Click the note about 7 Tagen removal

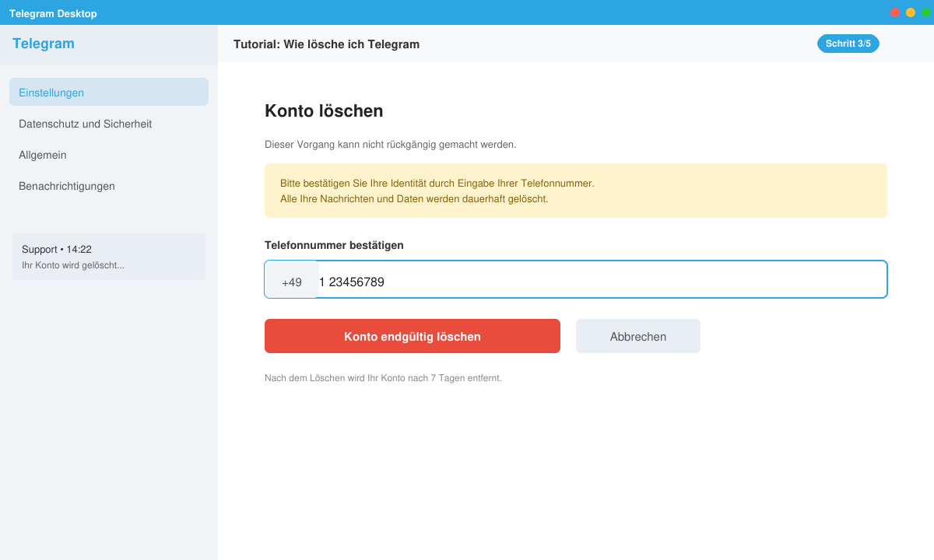[383, 378]
